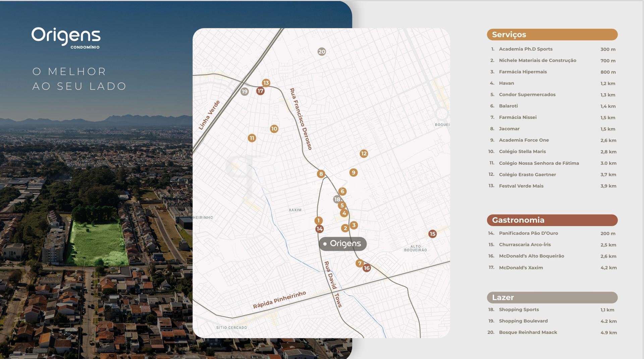Click the highlighted green lot in aerial photo

coord(97,242)
